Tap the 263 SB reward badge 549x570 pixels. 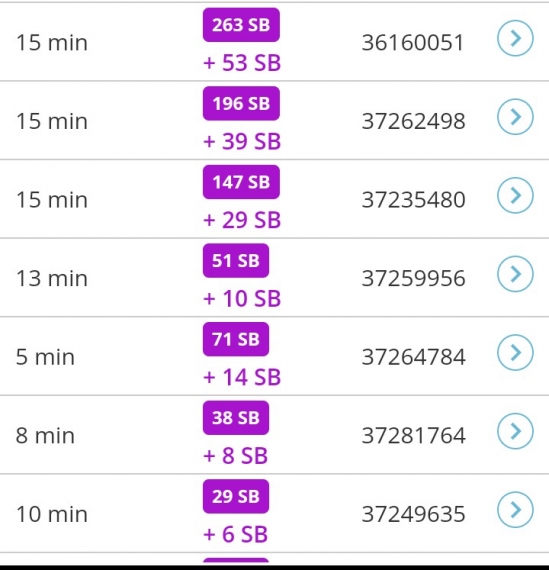[241, 25]
